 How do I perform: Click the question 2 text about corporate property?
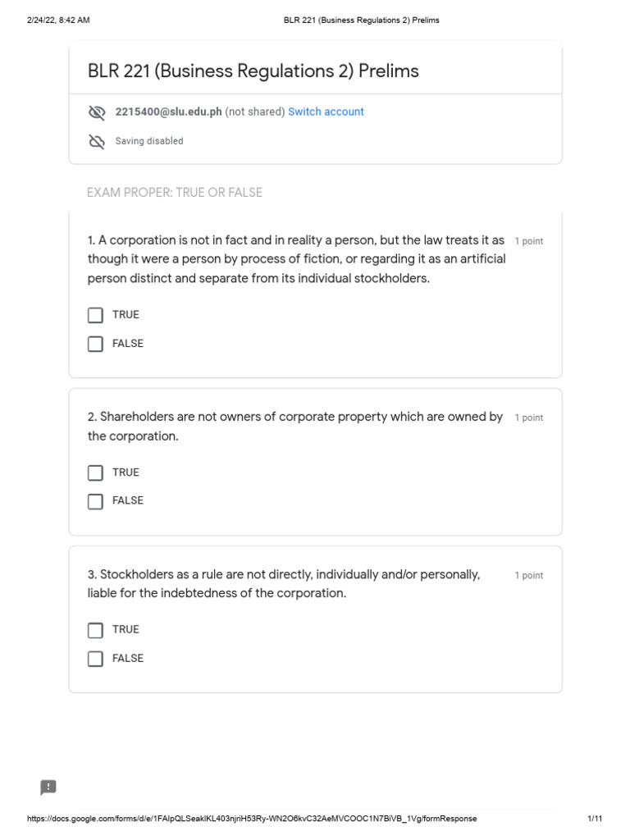coord(295,427)
